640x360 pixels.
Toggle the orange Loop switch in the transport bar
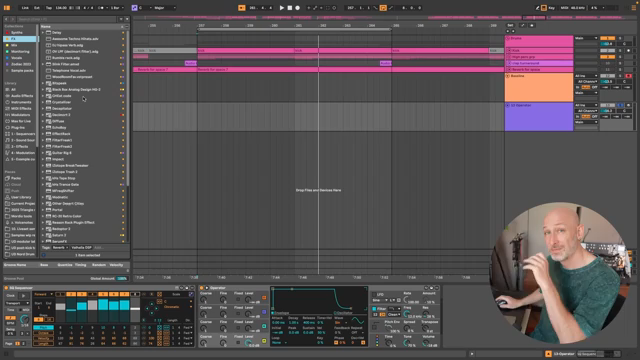[x=383, y=8]
